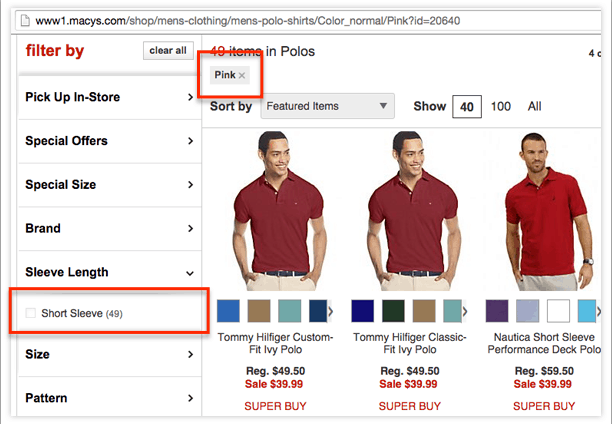The width and height of the screenshot is (612, 424).
Task: Show more colors for Nautica Deck Polo
Action: point(599,311)
